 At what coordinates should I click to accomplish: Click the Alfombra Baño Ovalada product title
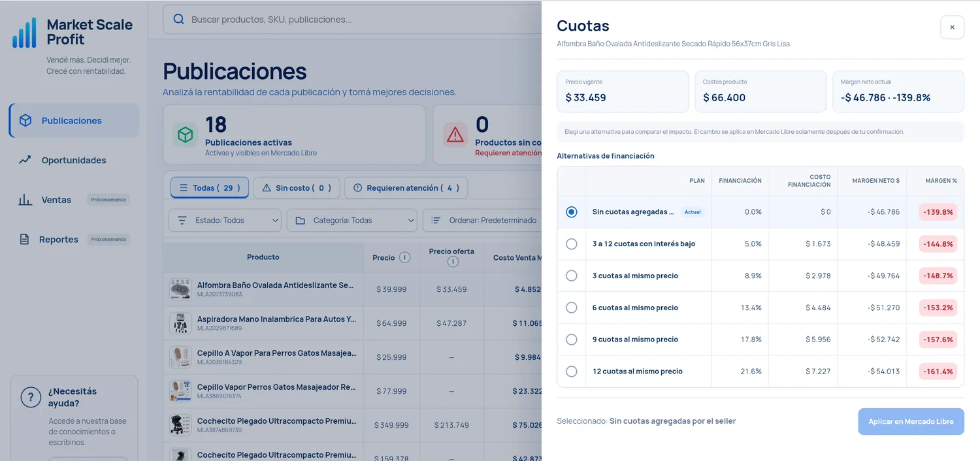(276, 285)
